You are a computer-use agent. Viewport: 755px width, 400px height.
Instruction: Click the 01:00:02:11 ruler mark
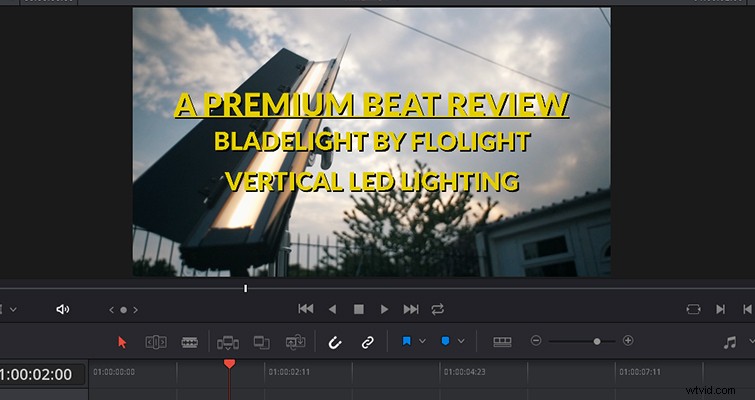coord(289,372)
